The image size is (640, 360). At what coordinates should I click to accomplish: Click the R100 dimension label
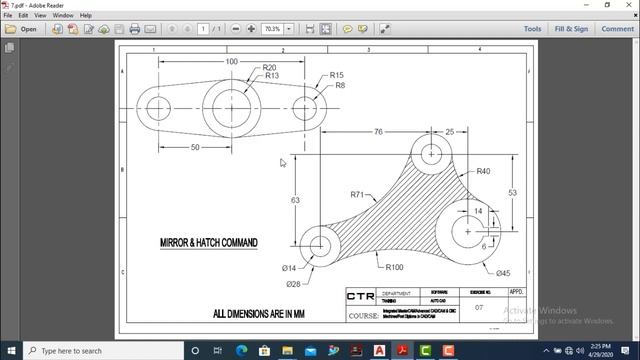[394, 267]
